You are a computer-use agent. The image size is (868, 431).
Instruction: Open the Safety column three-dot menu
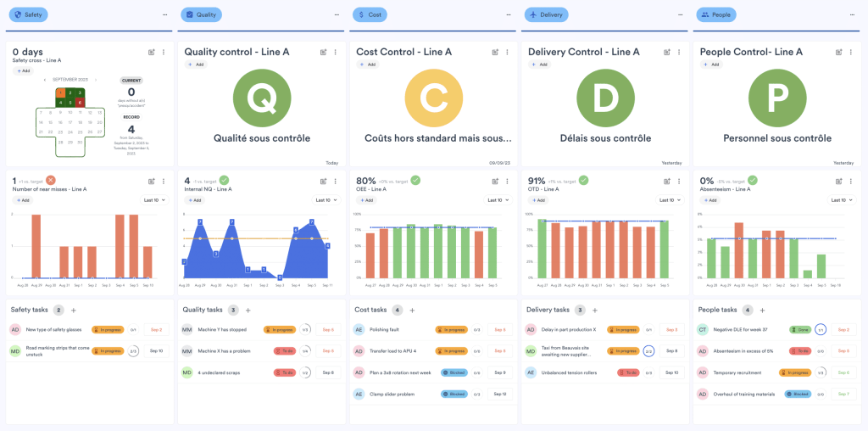click(x=164, y=15)
